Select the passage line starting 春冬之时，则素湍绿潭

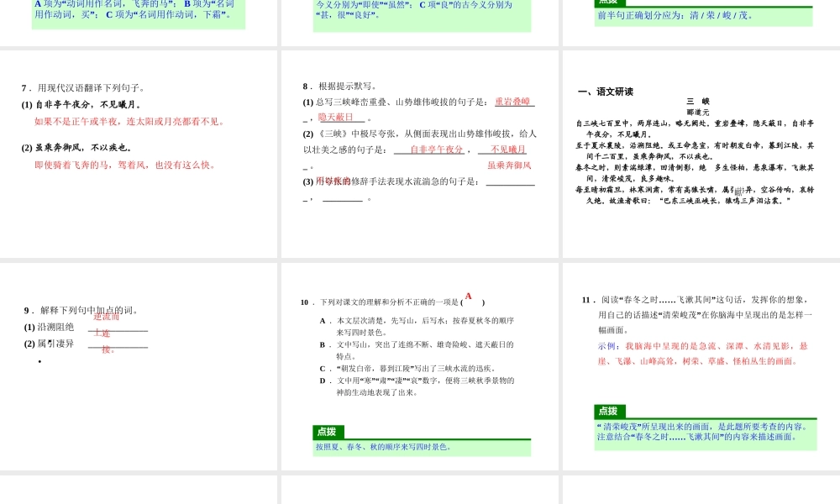(695, 173)
